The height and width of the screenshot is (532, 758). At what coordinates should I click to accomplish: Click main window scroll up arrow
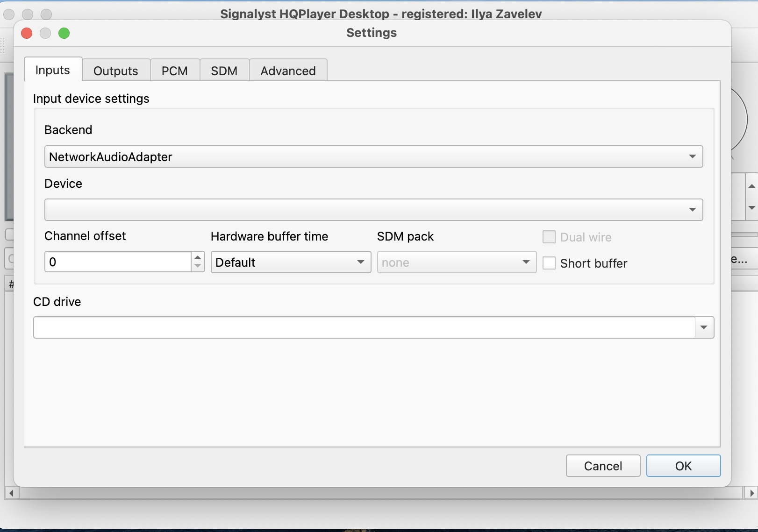click(x=751, y=186)
